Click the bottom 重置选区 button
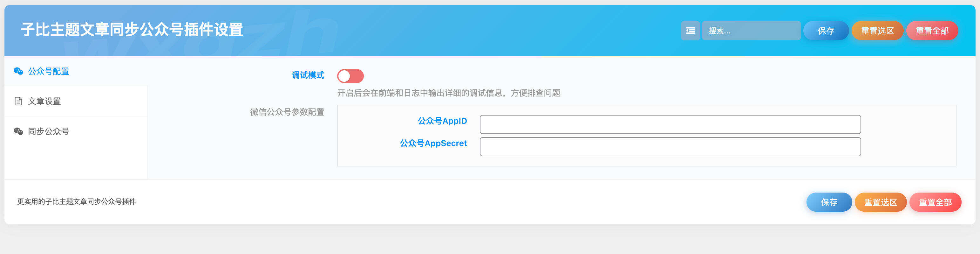This screenshot has height=254, width=980. coord(880,202)
